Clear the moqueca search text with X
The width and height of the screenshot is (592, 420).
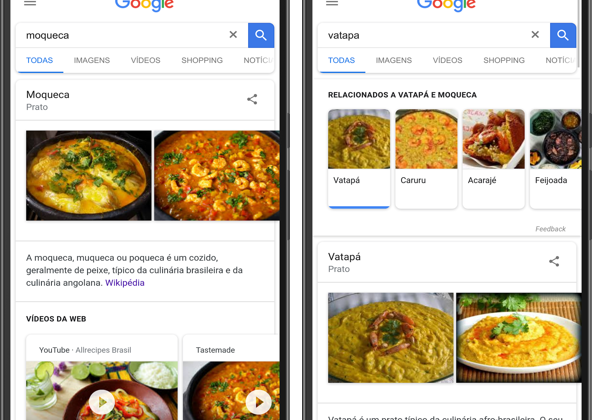click(233, 35)
